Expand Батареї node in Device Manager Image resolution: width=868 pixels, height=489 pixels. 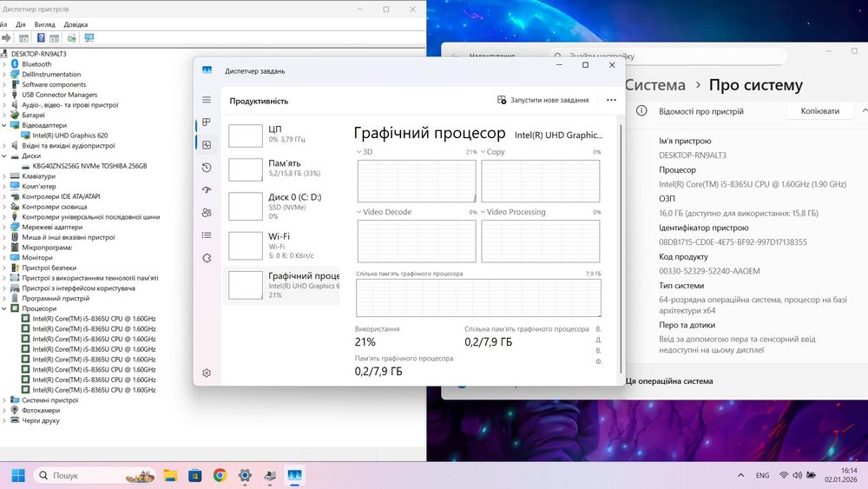tap(4, 116)
